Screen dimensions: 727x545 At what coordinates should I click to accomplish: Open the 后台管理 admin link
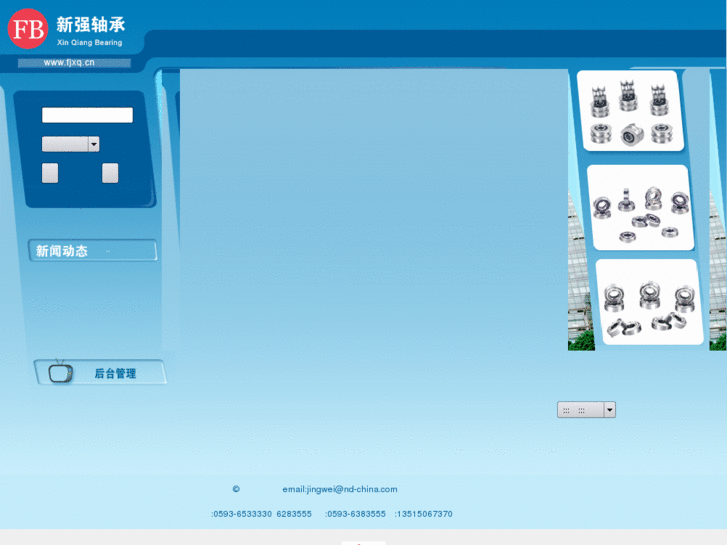coord(115,373)
